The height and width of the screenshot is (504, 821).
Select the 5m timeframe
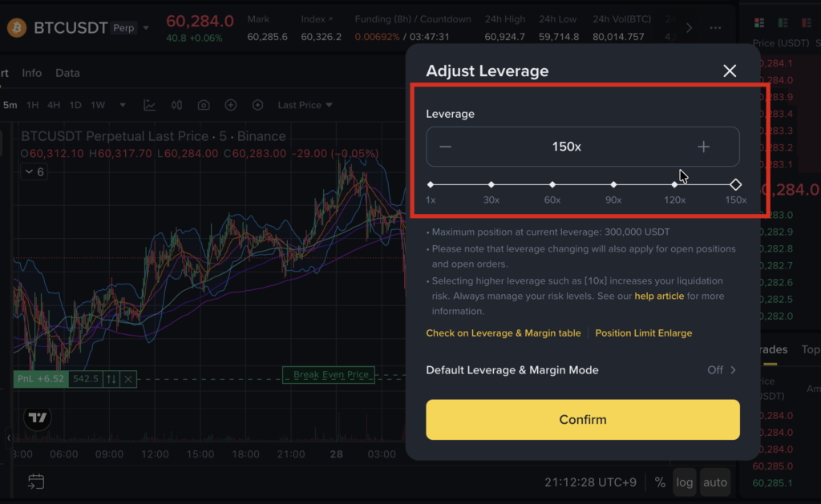10,105
